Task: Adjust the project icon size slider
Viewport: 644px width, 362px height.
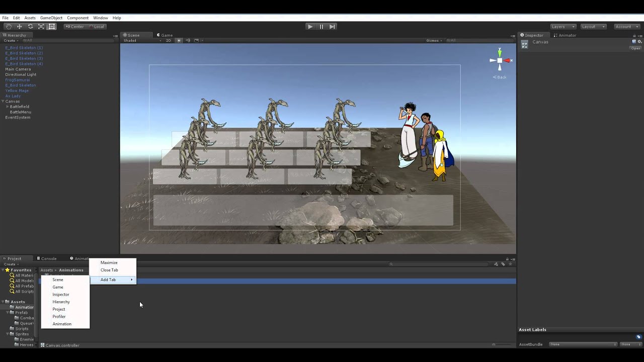Action: [502, 345]
